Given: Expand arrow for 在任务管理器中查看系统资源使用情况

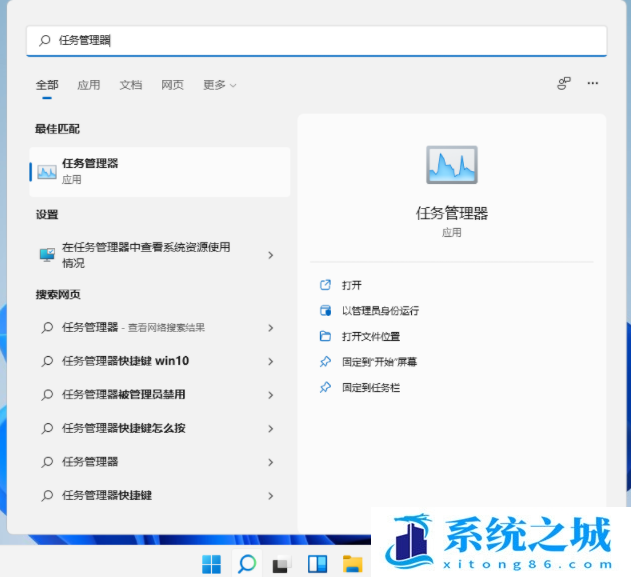Looking at the screenshot, I should coord(270,255).
